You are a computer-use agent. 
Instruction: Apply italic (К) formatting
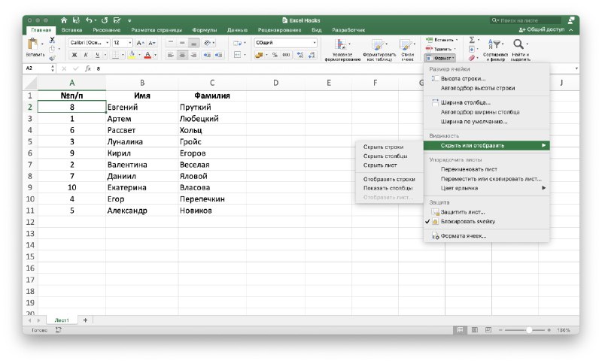(86, 55)
